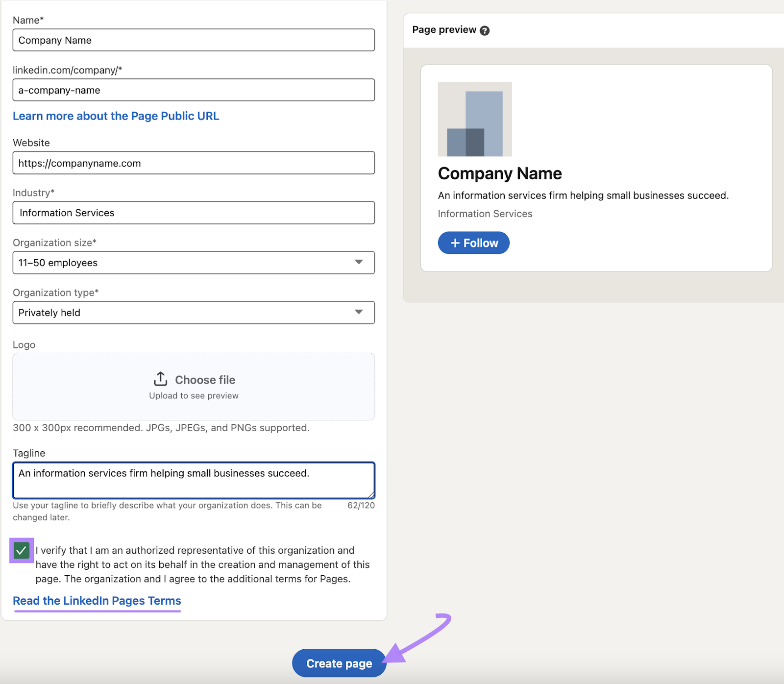Check the authorized representative verification checkbox
This screenshot has height=684, width=784.
22,551
